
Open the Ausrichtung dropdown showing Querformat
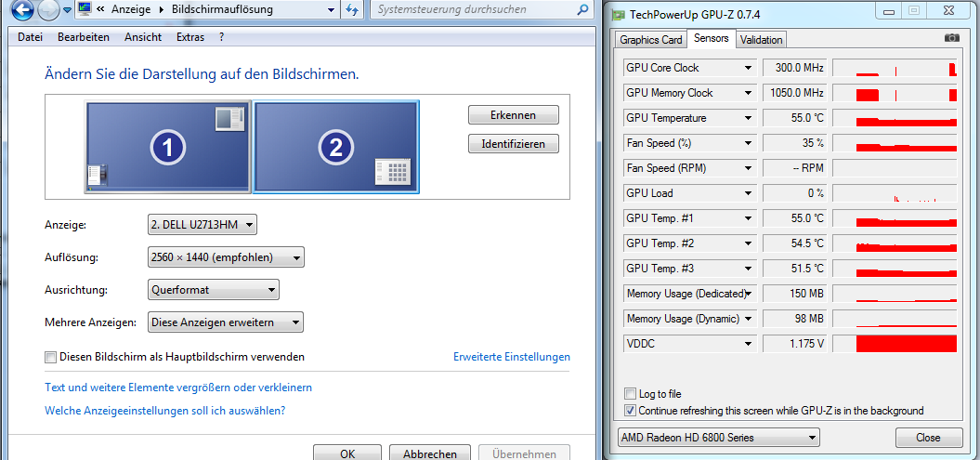(x=213, y=290)
